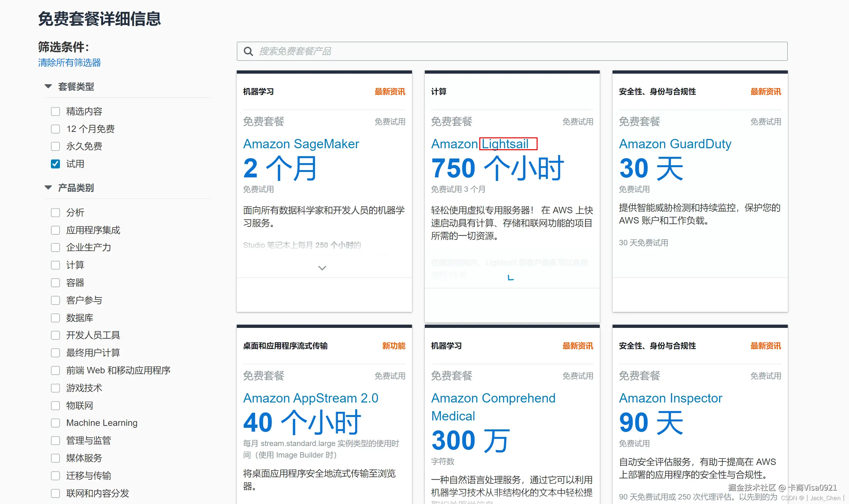Click the search magnifier icon
The width and height of the screenshot is (849, 504).
pos(248,51)
